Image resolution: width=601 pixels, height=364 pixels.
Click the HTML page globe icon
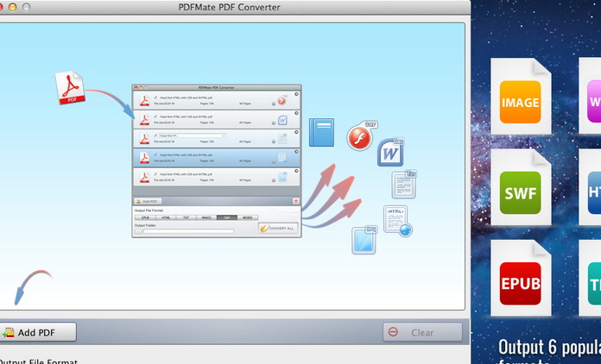(x=397, y=221)
